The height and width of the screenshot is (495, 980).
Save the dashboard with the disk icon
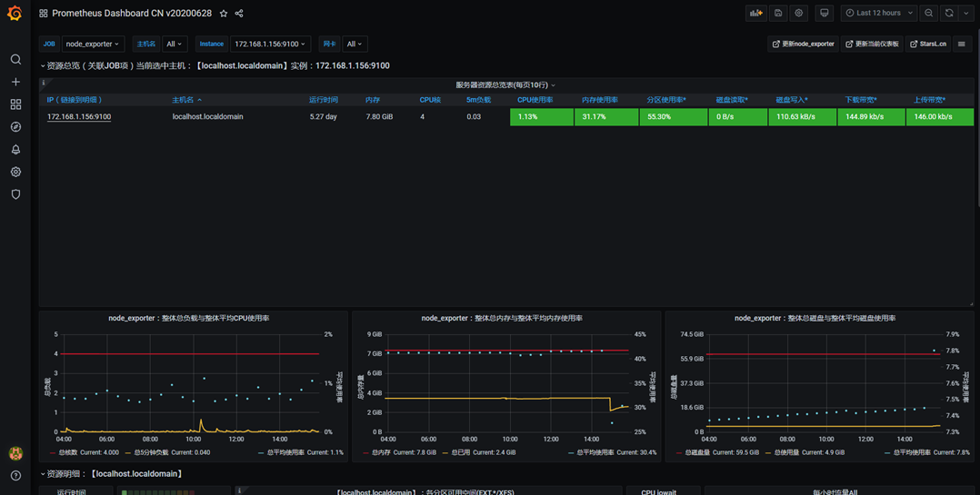coord(778,13)
